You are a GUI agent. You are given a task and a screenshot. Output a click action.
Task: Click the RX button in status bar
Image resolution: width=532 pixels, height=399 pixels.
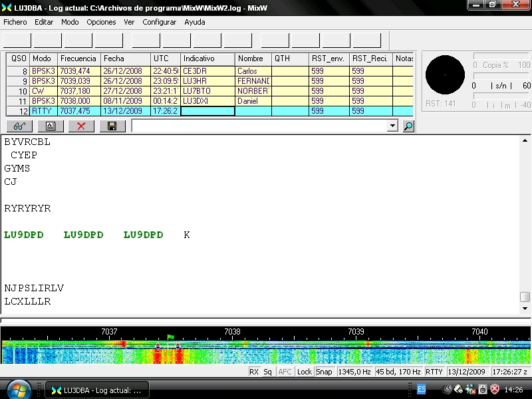click(254, 372)
